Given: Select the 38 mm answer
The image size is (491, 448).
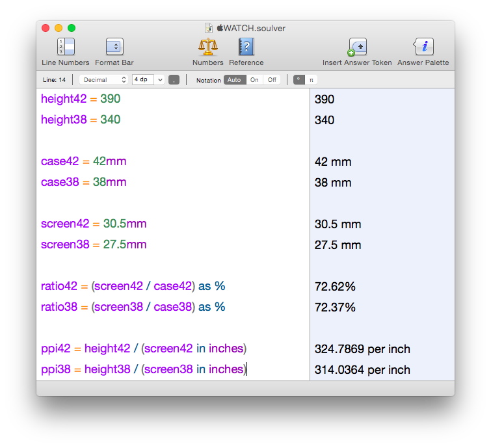Looking at the screenshot, I should point(333,183).
